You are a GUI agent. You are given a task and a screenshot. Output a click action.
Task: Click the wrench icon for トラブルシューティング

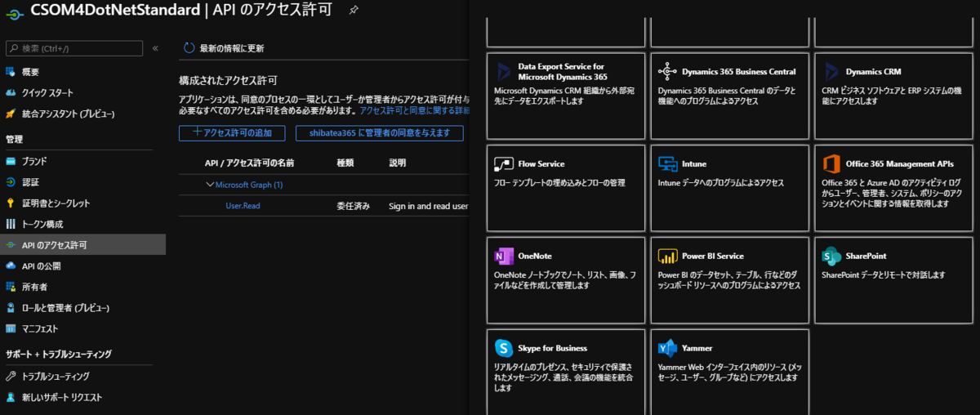pyautogui.click(x=11, y=376)
